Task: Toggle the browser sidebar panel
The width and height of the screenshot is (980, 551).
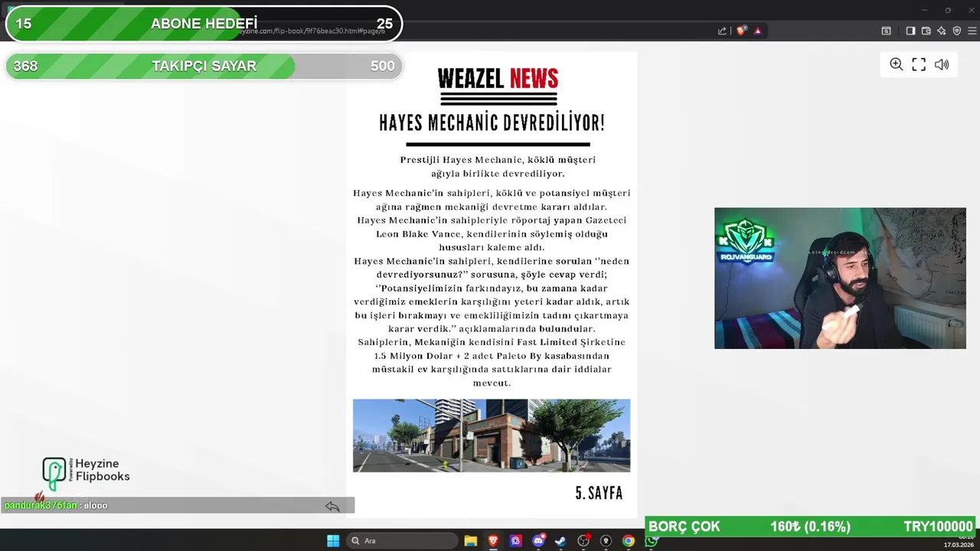Action: tap(910, 31)
